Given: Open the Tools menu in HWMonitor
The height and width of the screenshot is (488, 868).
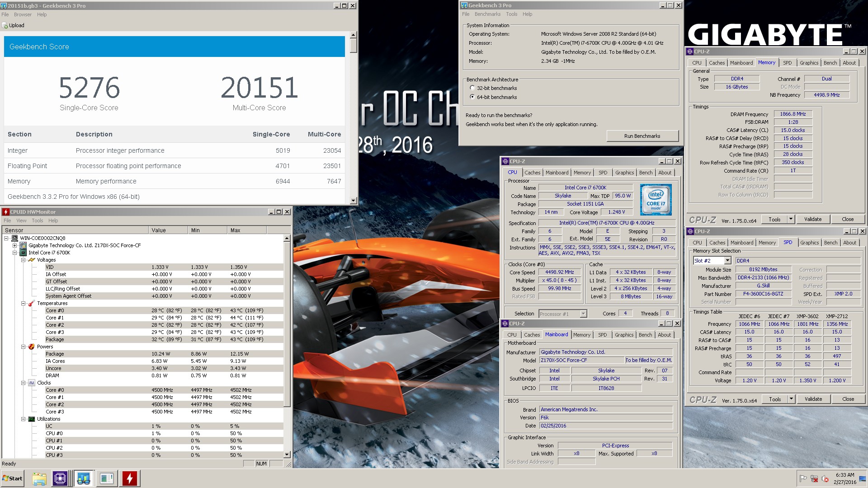Looking at the screenshot, I should click(x=38, y=221).
